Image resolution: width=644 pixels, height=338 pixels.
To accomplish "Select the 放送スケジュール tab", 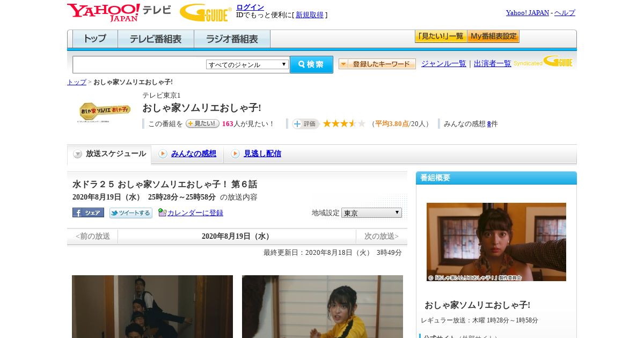I will 109,154.
